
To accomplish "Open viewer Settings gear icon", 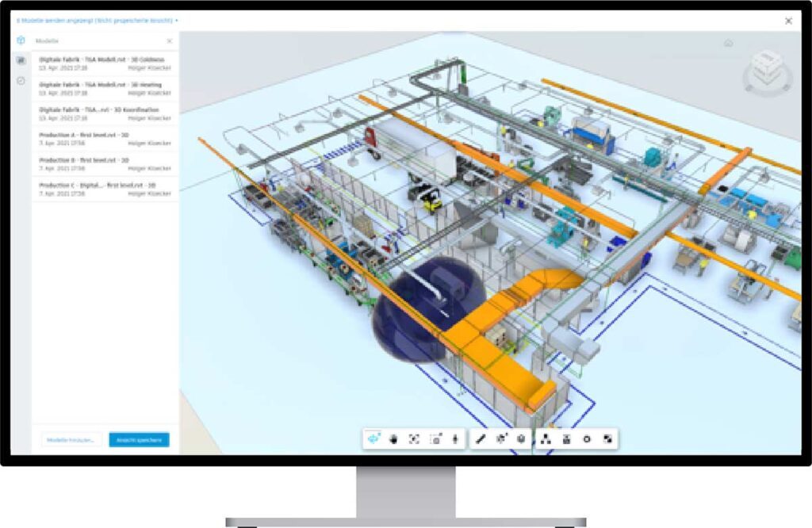I will (587, 439).
